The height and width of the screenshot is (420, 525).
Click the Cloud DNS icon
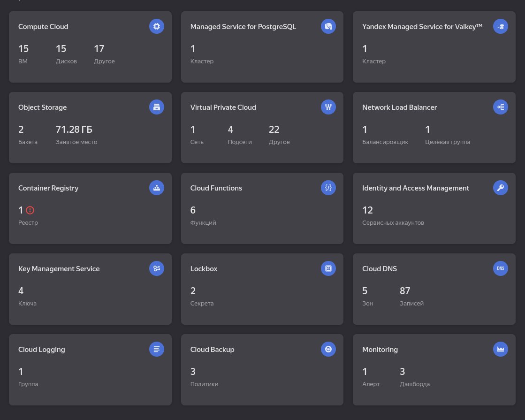point(501,268)
